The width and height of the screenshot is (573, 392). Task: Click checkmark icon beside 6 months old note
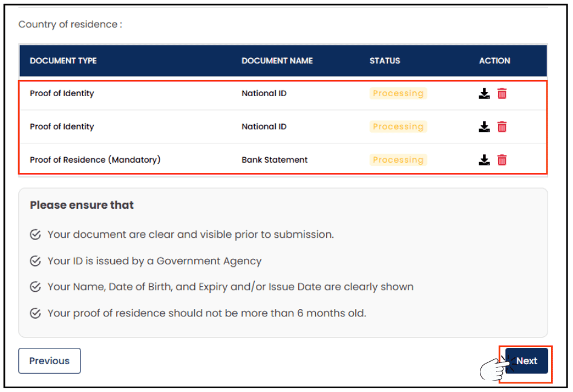coord(36,313)
